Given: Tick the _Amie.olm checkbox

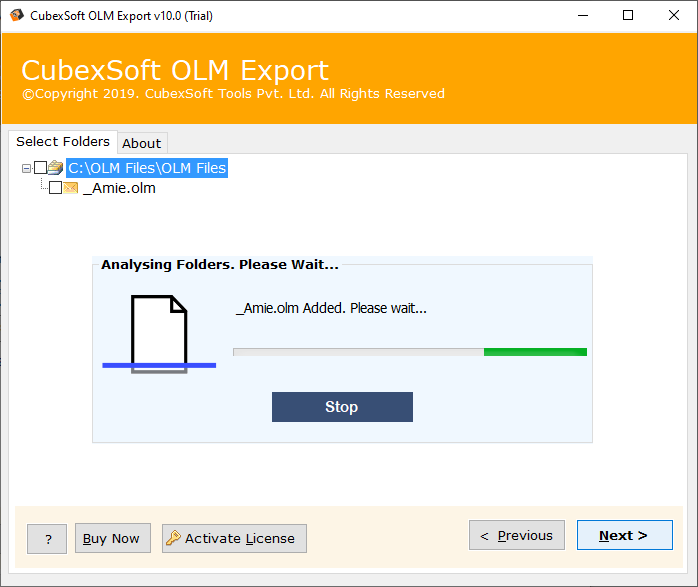Looking at the screenshot, I should point(55,188).
